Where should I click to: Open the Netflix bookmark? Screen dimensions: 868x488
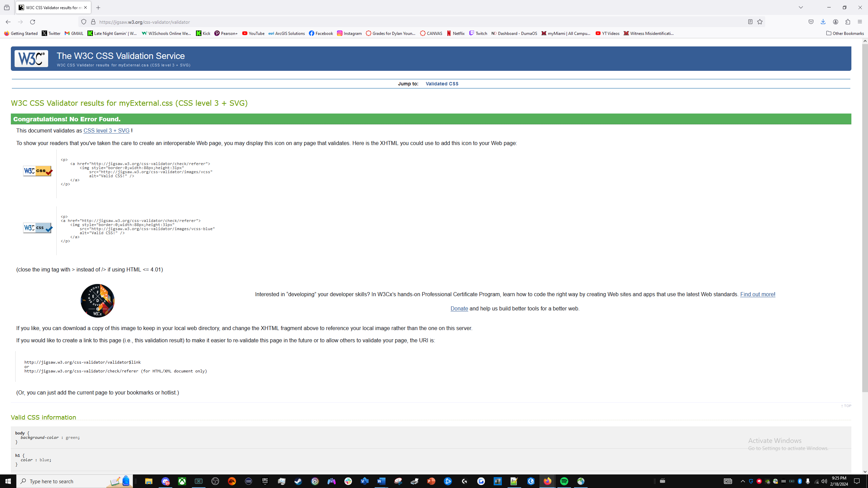456,33
